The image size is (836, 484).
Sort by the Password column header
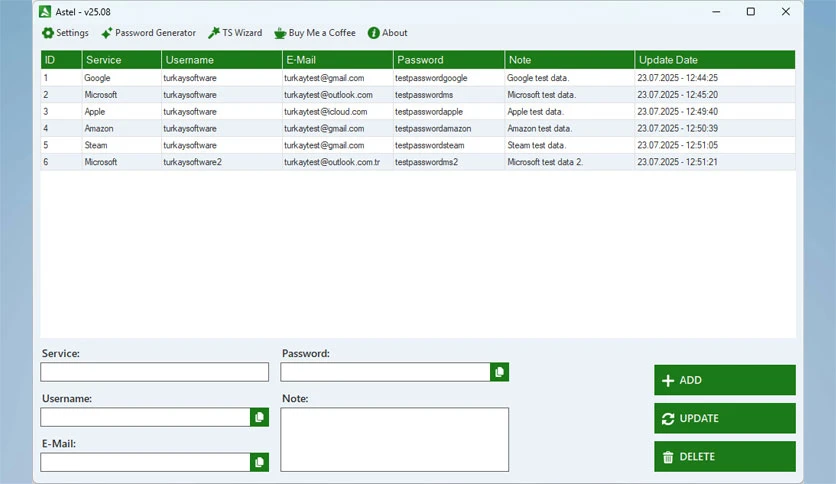[x=449, y=60]
